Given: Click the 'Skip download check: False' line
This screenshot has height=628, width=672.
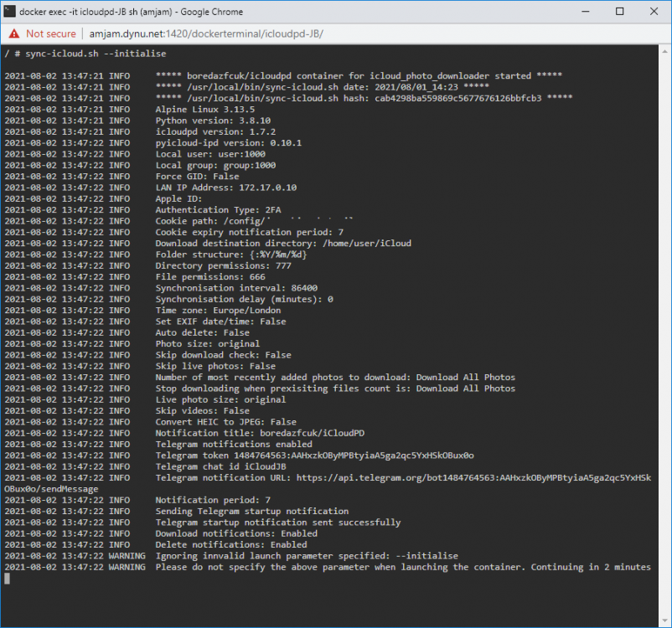Looking at the screenshot, I should click(x=223, y=354).
